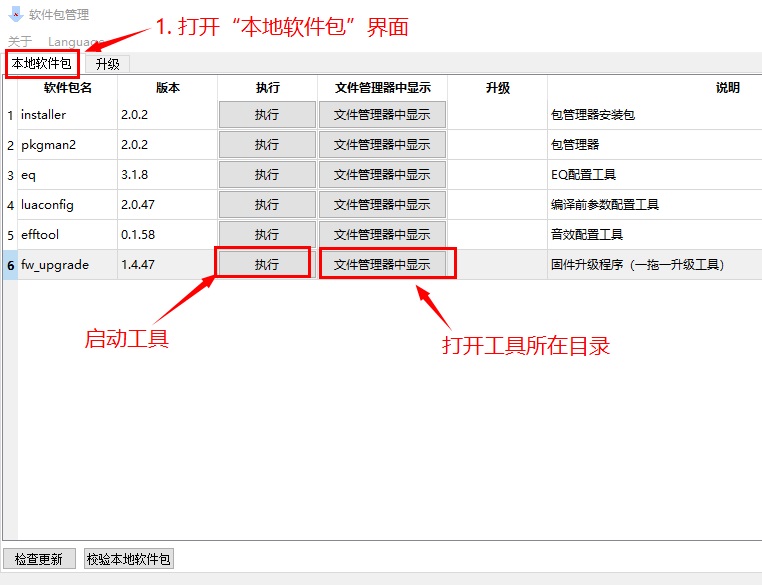Click 校验本地软件包 button
The image size is (762, 585).
click(x=129, y=559)
